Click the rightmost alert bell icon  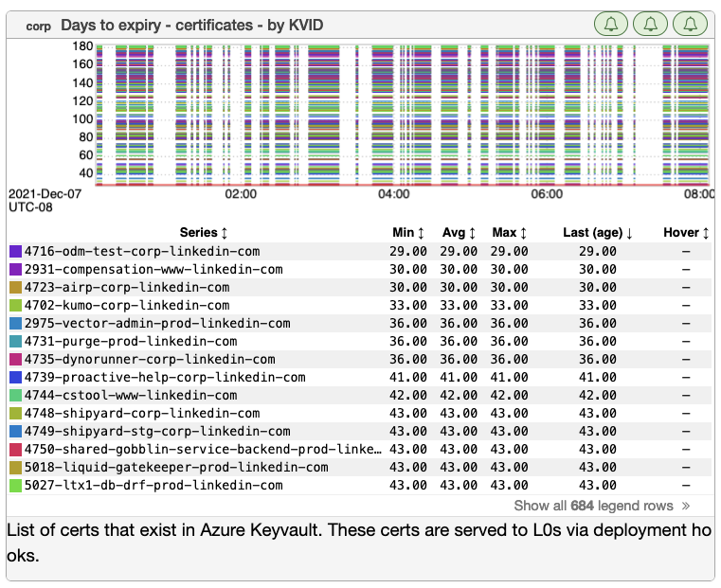pos(690,25)
